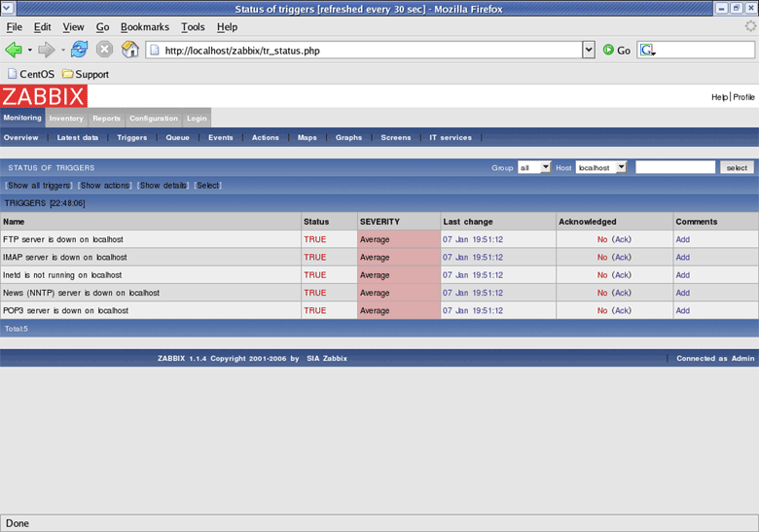Add comment for POP3 server trigger
759x532 pixels.
pos(682,311)
